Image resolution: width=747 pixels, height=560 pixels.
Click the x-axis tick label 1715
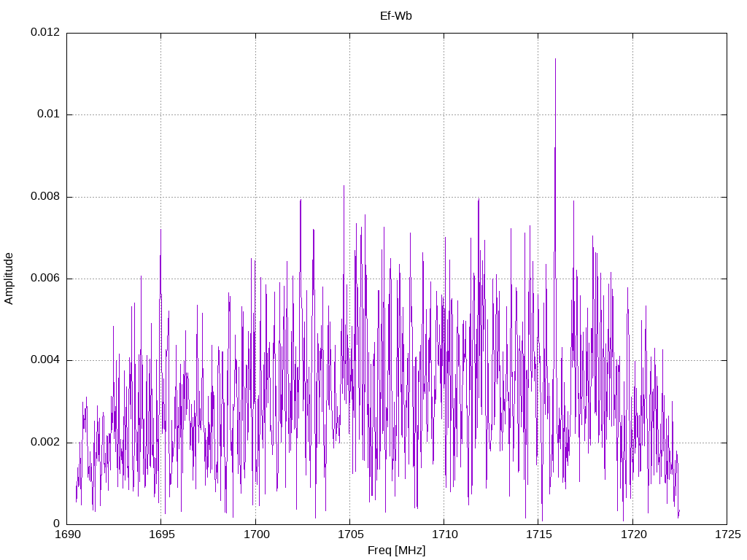point(539,534)
